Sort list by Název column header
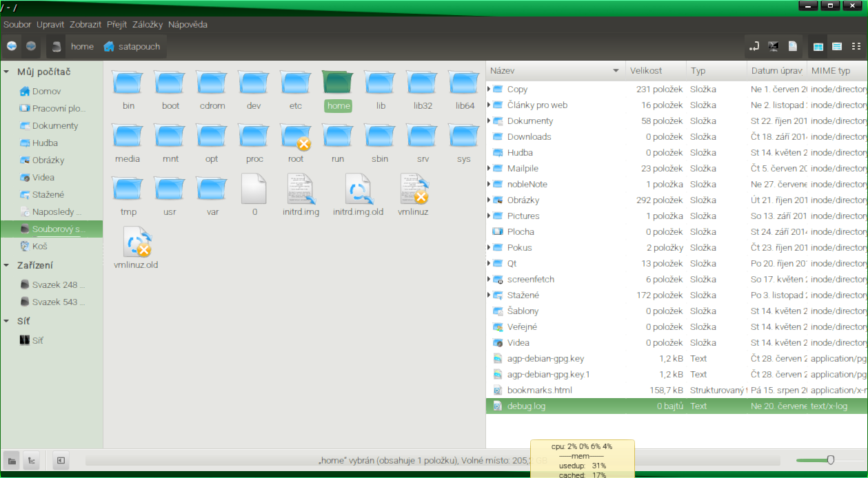 tap(555, 70)
